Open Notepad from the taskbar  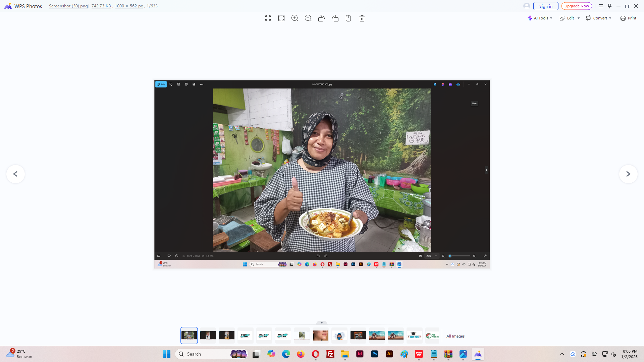pyautogui.click(x=434, y=354)
